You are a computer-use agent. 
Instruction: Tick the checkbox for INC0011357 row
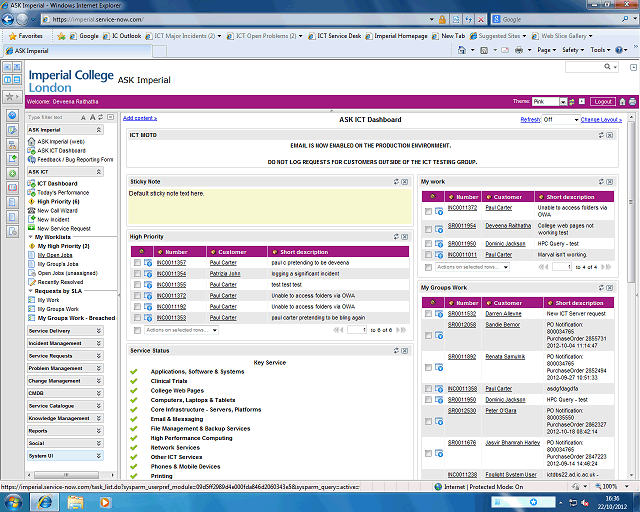[x=138, y=263]
